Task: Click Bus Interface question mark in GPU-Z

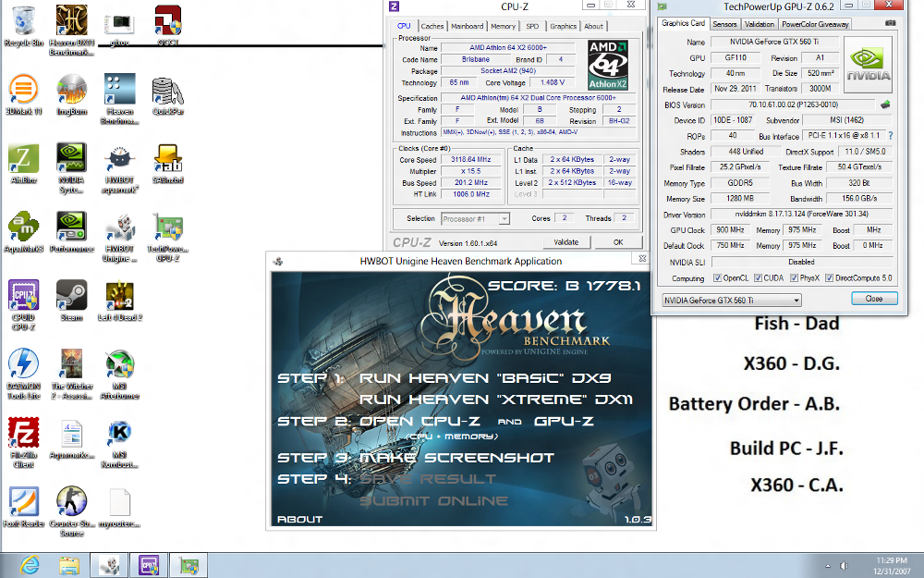Action: [x=891, y=136]
